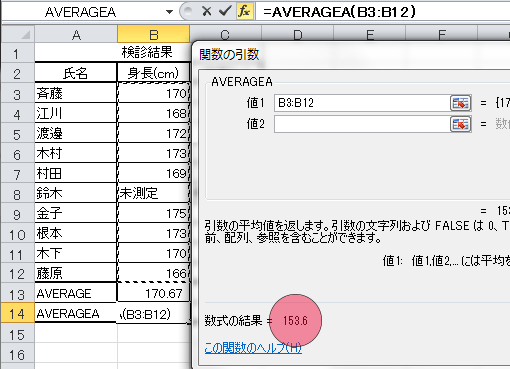Select row 8 header
This screenshot has height=369, width=510.
click(x=18, y=193)
